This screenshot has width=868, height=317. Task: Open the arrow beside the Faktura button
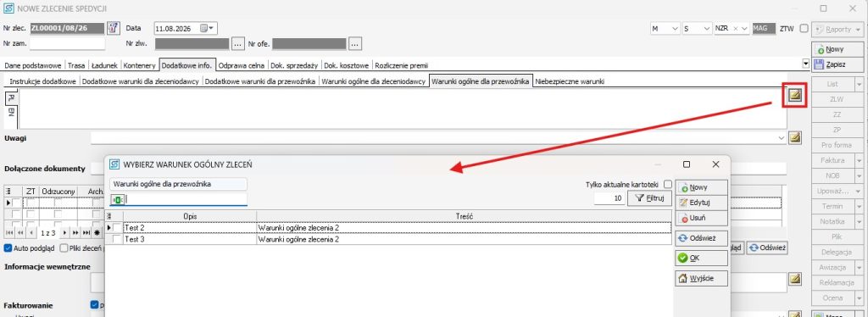tap(860, 160)
